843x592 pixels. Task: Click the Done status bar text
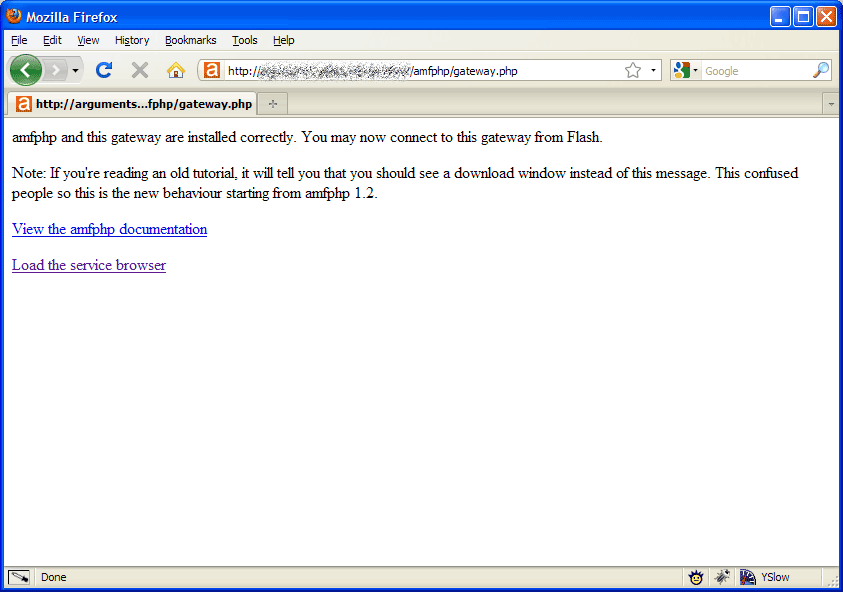pos(54,577)
